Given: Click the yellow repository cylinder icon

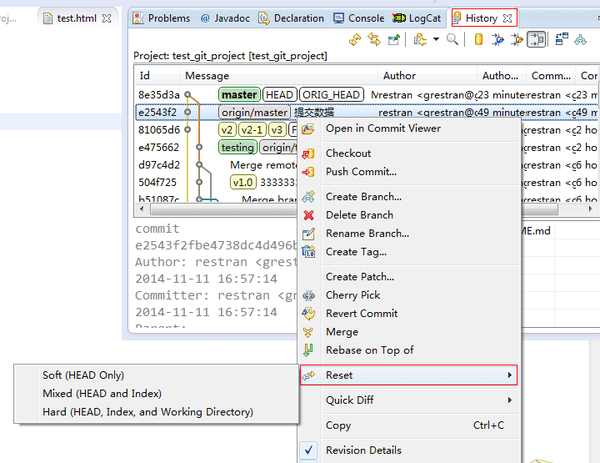Looking at the screenshot, I should coord(478,39).
